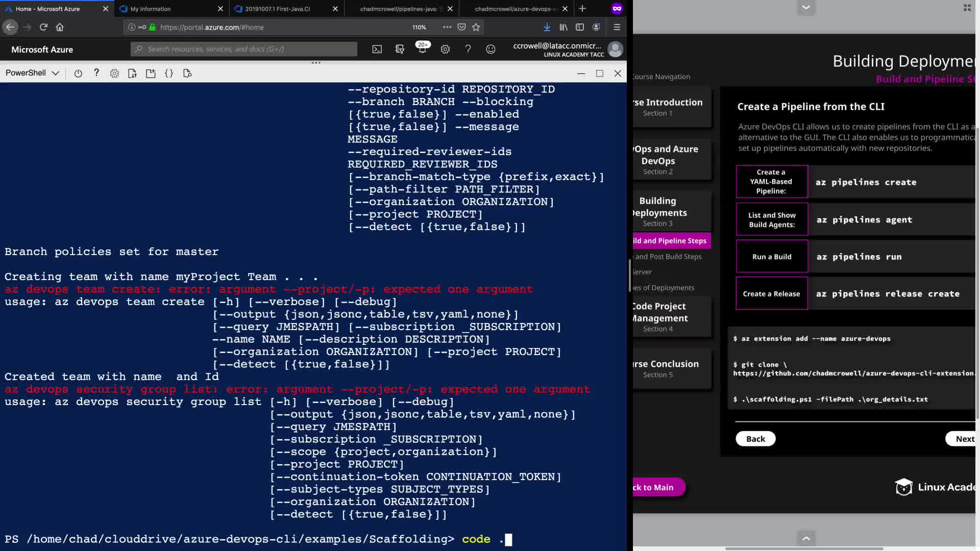Screen dimensions: 980x551
Task: Click the feedback smiley icon
Action: tap(491, 49)
